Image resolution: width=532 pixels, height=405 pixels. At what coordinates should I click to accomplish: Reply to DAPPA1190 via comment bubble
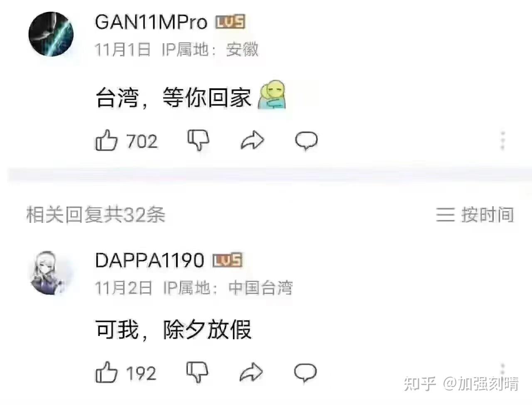(x=305, y=373)
